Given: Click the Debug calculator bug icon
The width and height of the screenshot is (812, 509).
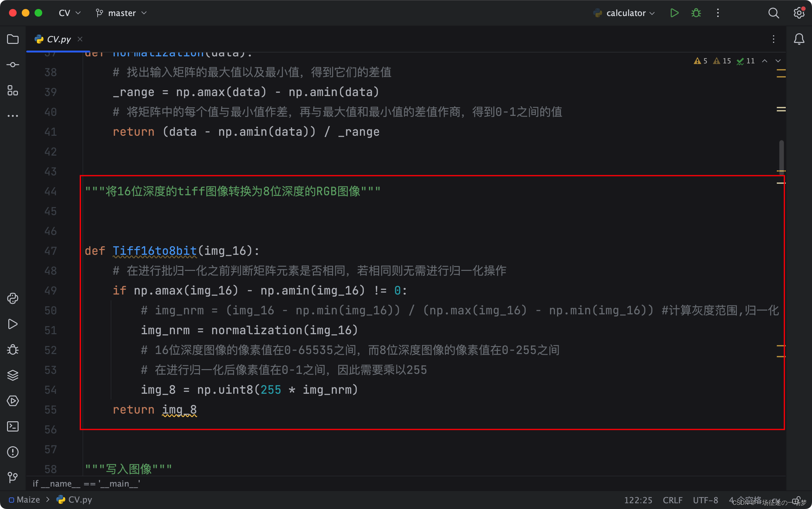Looking at the screenshot, I should point(696,13).
